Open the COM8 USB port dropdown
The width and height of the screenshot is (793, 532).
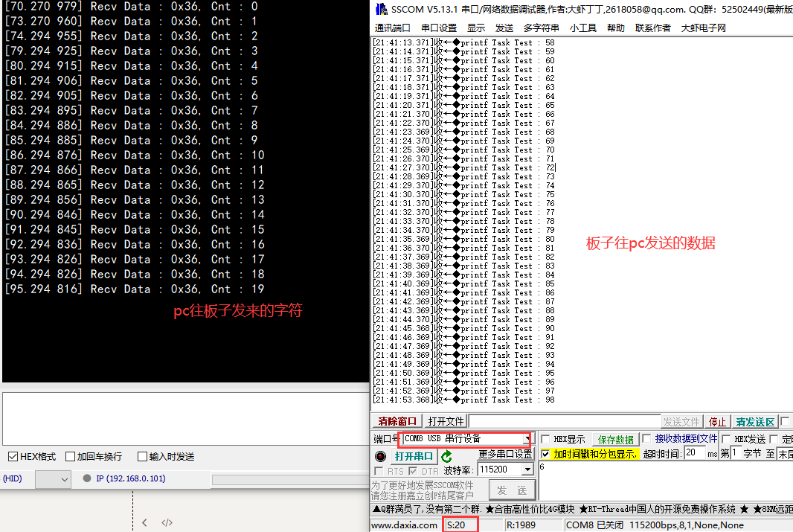528,438
